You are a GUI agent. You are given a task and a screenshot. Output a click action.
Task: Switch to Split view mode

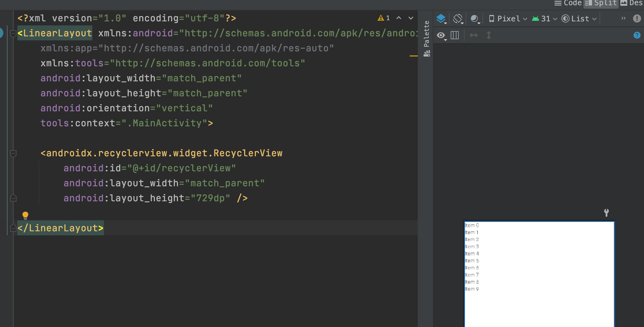tap(601, 3)
